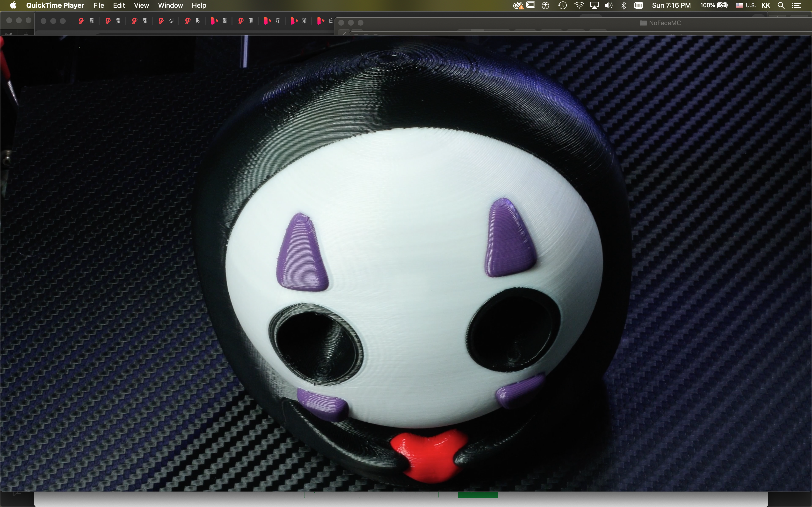
Task: Open the Window menu
Action: (170, 5)
